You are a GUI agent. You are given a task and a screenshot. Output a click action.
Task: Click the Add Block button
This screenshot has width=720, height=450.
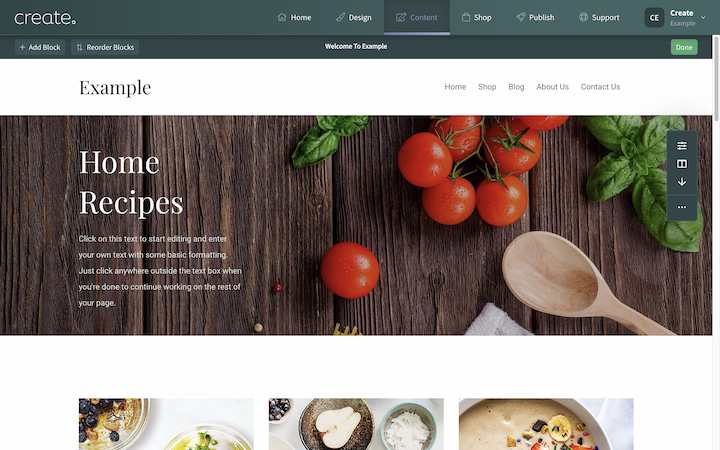40,47
